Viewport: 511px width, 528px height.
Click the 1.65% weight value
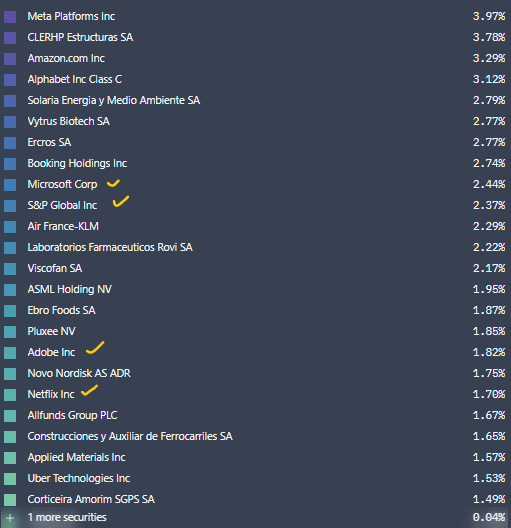(489, 436)
